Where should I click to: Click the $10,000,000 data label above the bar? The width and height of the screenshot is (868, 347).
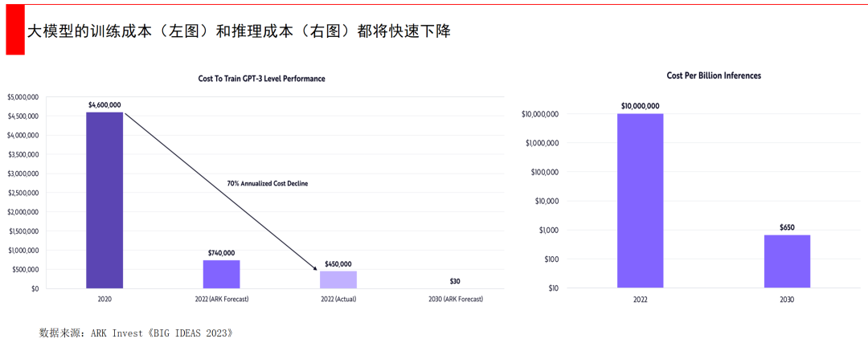(640, 106)
